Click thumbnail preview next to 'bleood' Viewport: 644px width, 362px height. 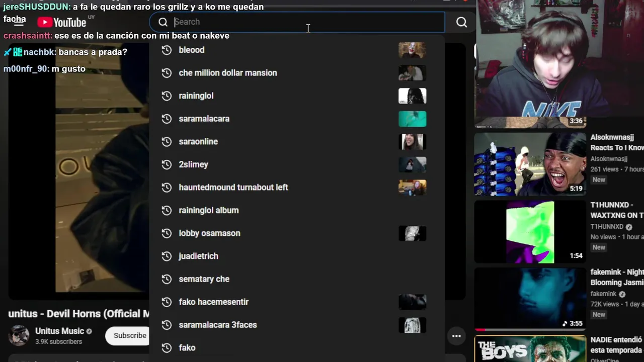(x=413, y=50)
